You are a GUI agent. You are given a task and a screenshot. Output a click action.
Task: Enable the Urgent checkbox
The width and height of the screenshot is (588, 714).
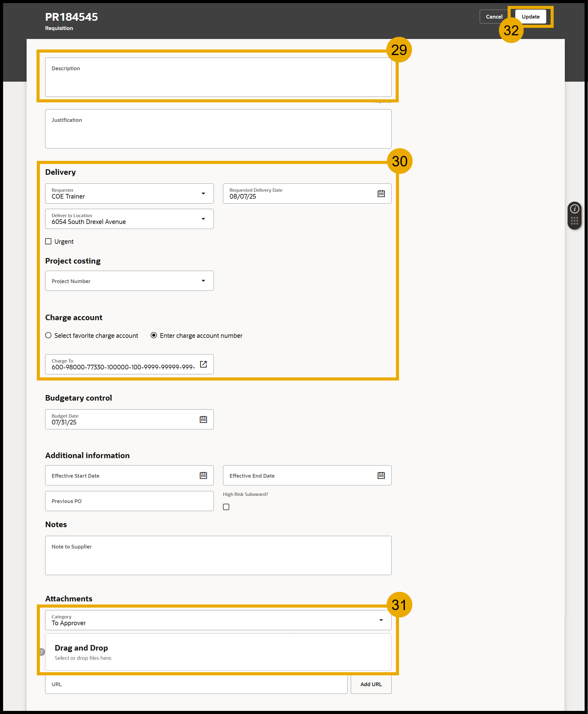coord(49,242)
